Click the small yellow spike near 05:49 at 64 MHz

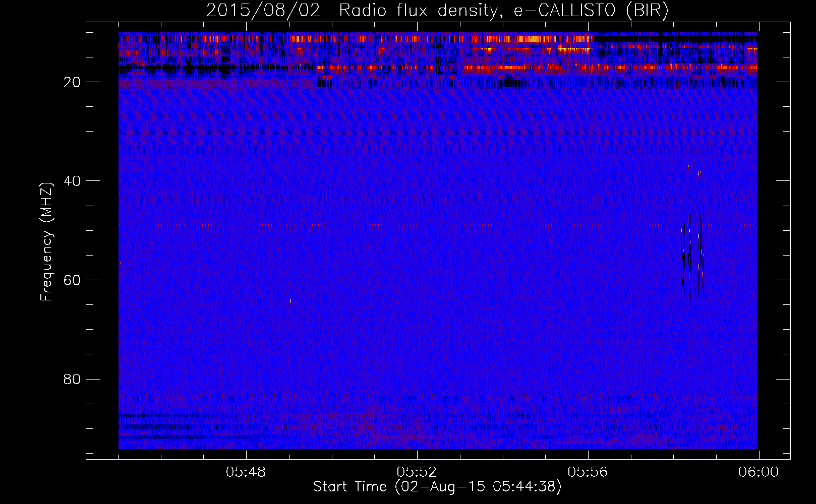tap(290, 301)
